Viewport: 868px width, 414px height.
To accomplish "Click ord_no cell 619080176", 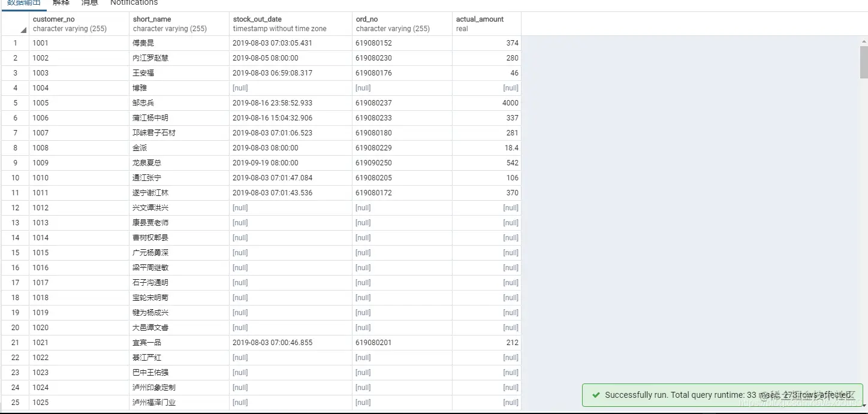I will point(402,73).
